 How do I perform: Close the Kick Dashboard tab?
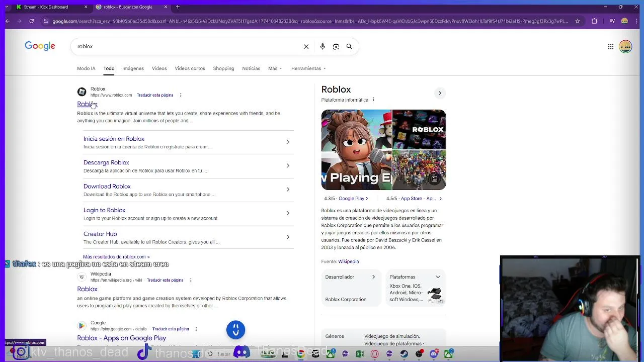[x=86, y=7]
